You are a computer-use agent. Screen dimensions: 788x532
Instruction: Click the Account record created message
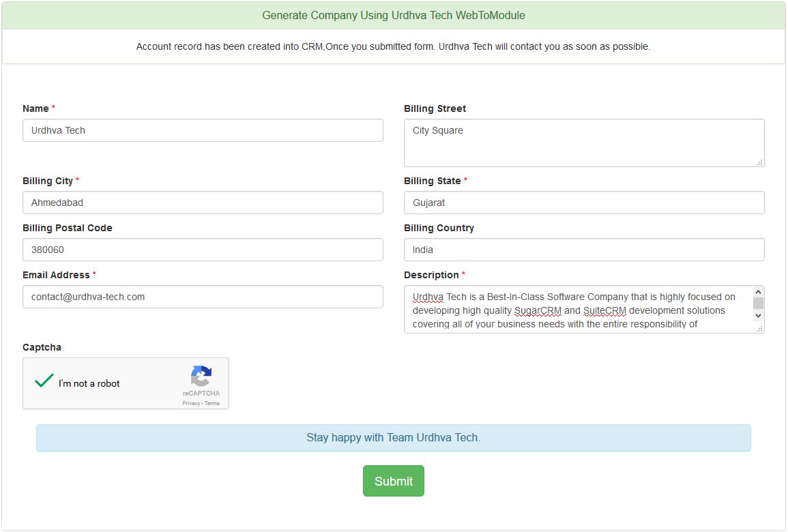pos(394,46)
